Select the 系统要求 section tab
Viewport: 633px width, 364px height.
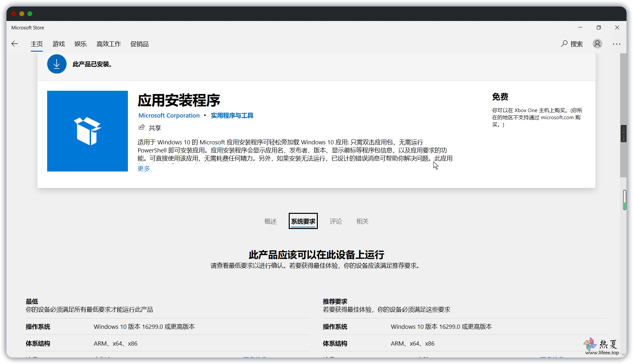click(x=303, y=221)
